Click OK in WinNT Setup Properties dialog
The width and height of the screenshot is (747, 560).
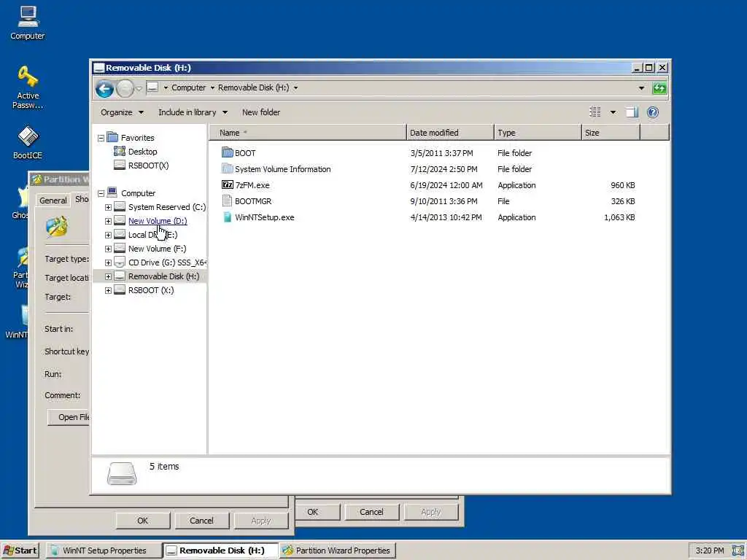click(x=312, y=512)
